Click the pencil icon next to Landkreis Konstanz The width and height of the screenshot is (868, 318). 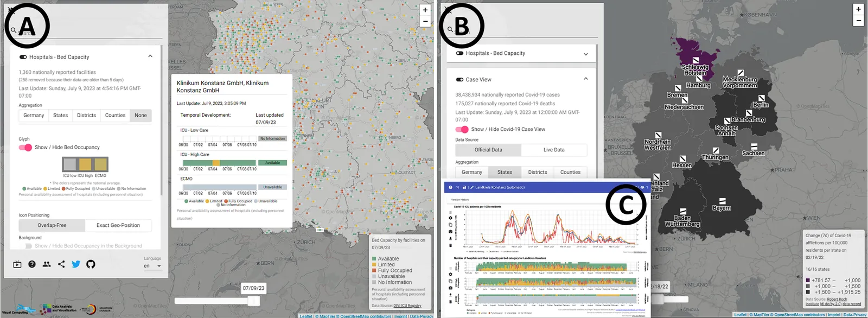pyautogui.click(x=472, y=187)
